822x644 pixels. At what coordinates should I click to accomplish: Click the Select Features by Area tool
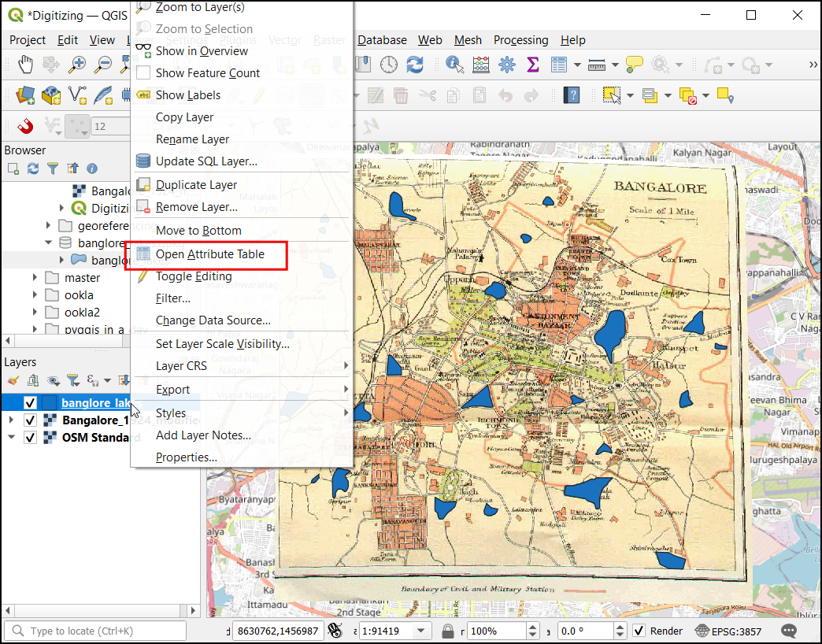click(x=611, y=95)
